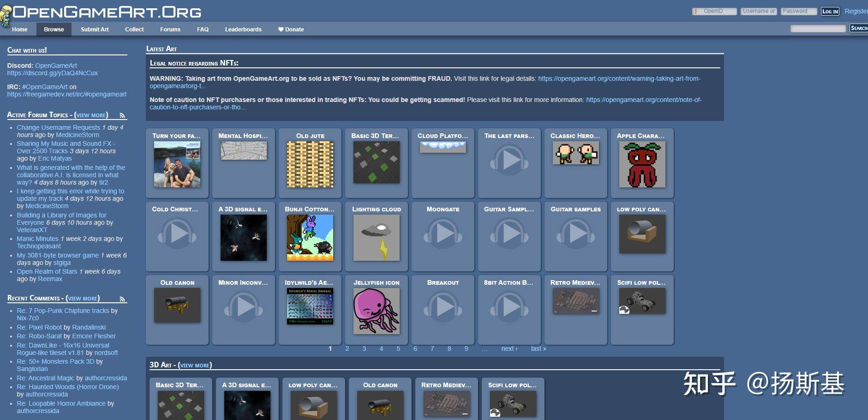Viewport: 868px width, 420px height.
Task: Open Manic Minutes forum topic
Action: point(38,239)
